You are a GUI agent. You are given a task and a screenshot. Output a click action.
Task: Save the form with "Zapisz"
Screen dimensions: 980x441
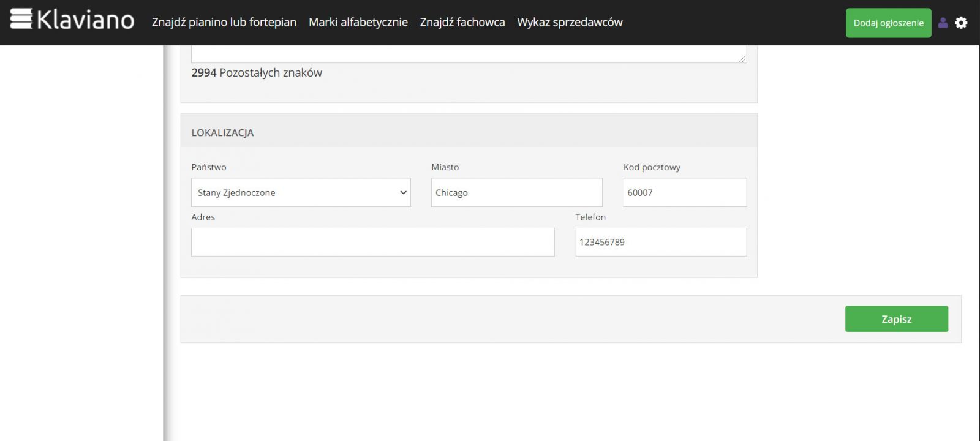pyautogui.click(x=896, y=319)
